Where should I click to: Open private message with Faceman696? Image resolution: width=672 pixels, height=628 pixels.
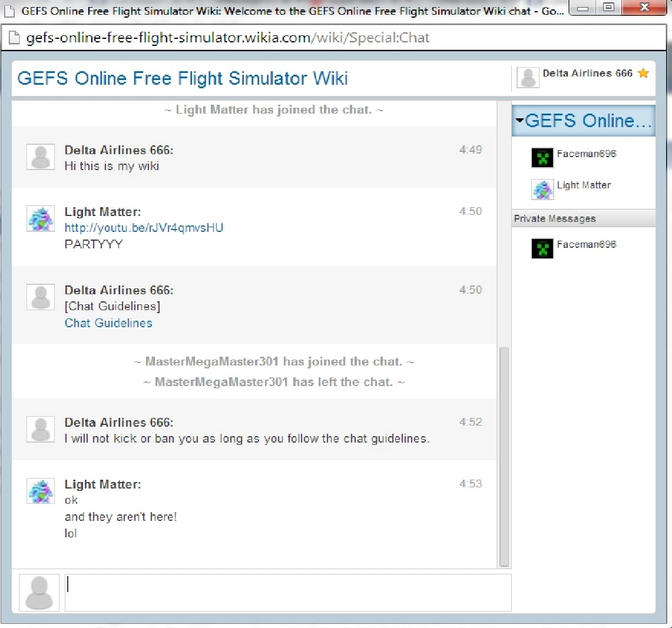[x=586, y=245]
